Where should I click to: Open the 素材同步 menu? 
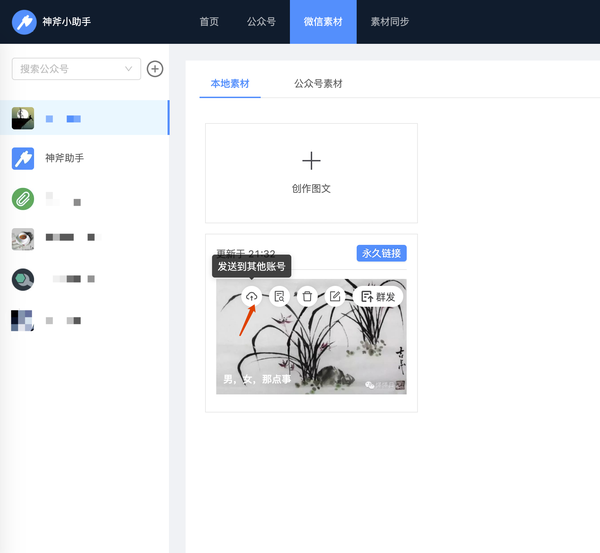(390, 22)
